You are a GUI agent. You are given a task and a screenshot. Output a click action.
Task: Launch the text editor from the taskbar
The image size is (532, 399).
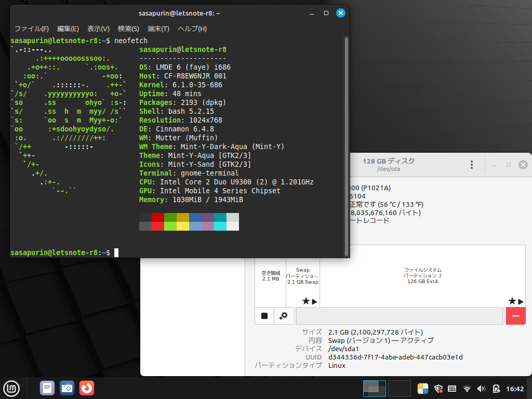47,388
